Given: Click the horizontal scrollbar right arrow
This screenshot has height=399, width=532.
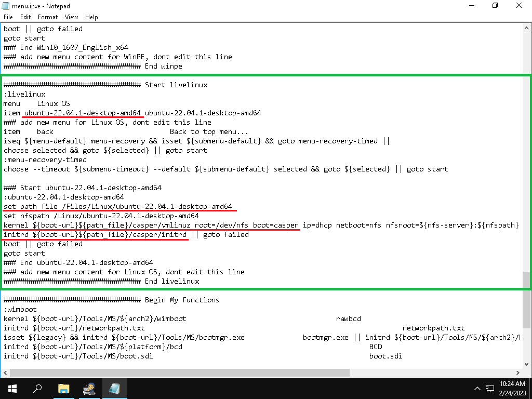Looking at the screenshot, I should [520, 373].
